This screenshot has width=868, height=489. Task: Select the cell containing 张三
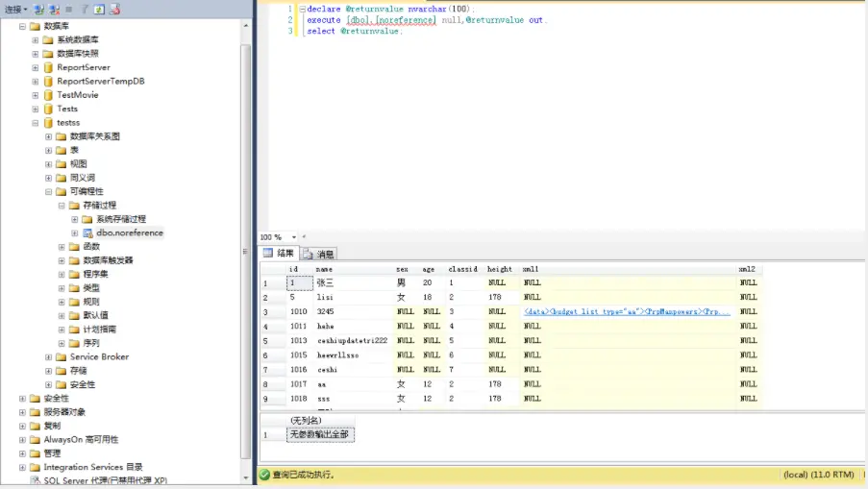tap(353, 282)
